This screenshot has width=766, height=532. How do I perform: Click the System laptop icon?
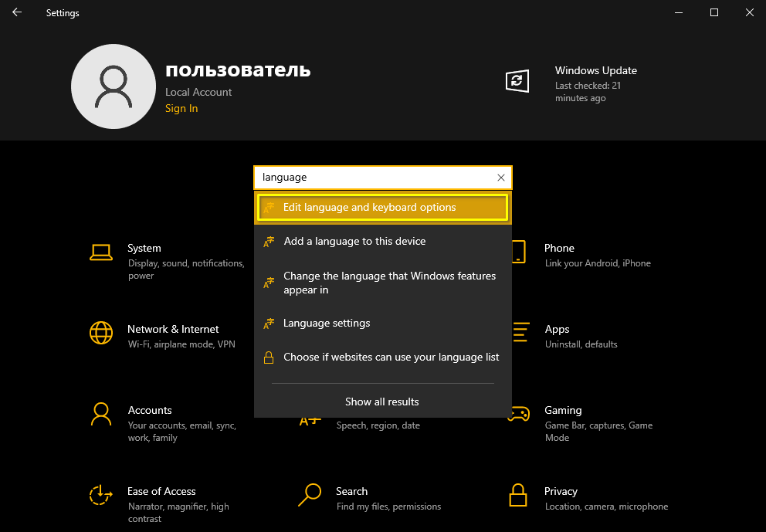coord(101,252)
